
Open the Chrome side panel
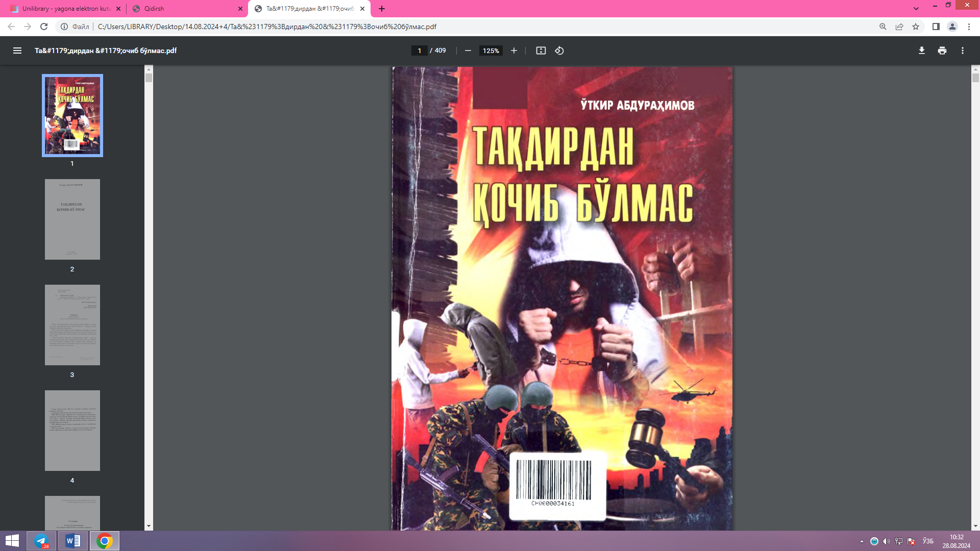[936, 27]
